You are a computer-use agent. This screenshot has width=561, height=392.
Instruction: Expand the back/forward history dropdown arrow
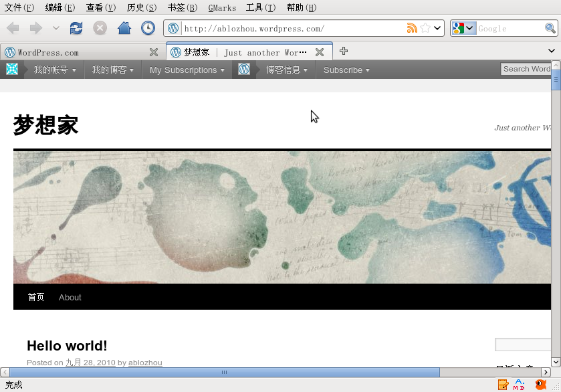(56, 28)
